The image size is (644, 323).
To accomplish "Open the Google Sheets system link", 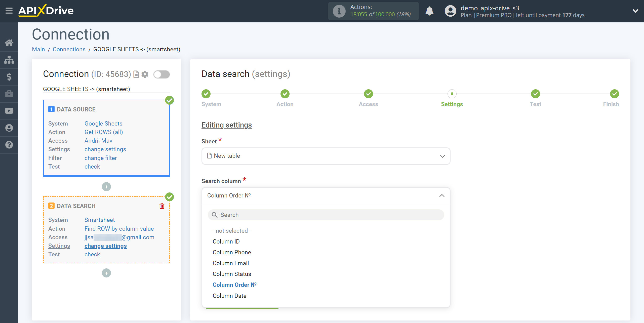I will pos(103,124).
